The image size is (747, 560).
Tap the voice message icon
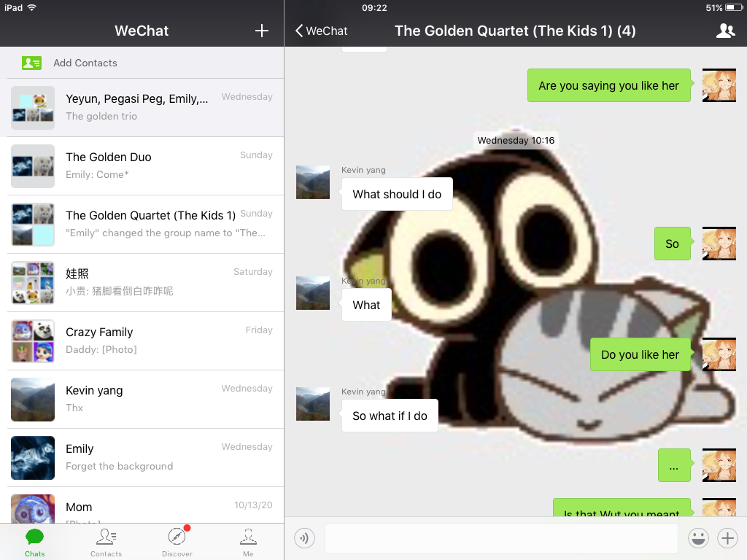(x=304, y=539)
